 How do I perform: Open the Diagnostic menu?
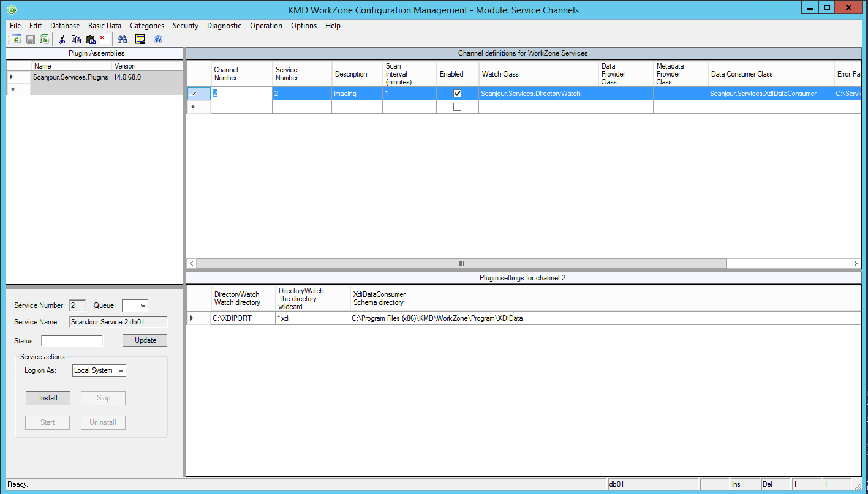click(x=224, y=26)
